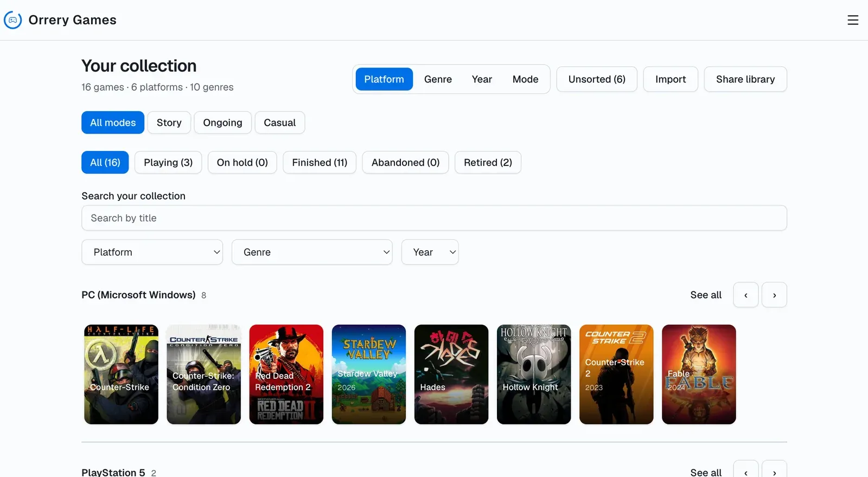The image size is (868, 477).
Task: Open the Hades game cover
Action: click(x=451, y=374)
